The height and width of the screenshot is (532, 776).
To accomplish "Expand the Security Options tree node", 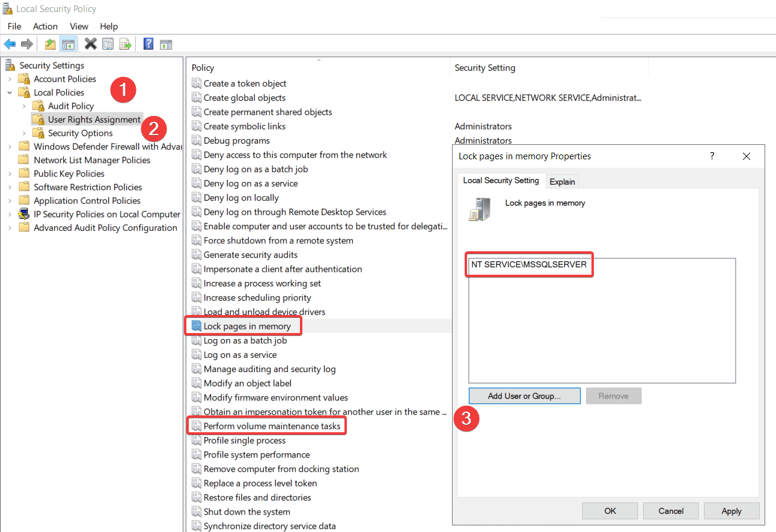I will click(24, 133).
